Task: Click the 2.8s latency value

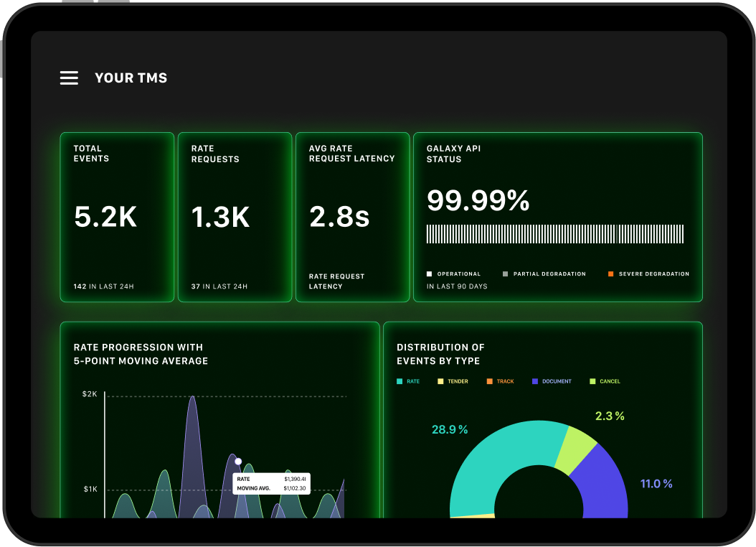Action: click(339, 216)
